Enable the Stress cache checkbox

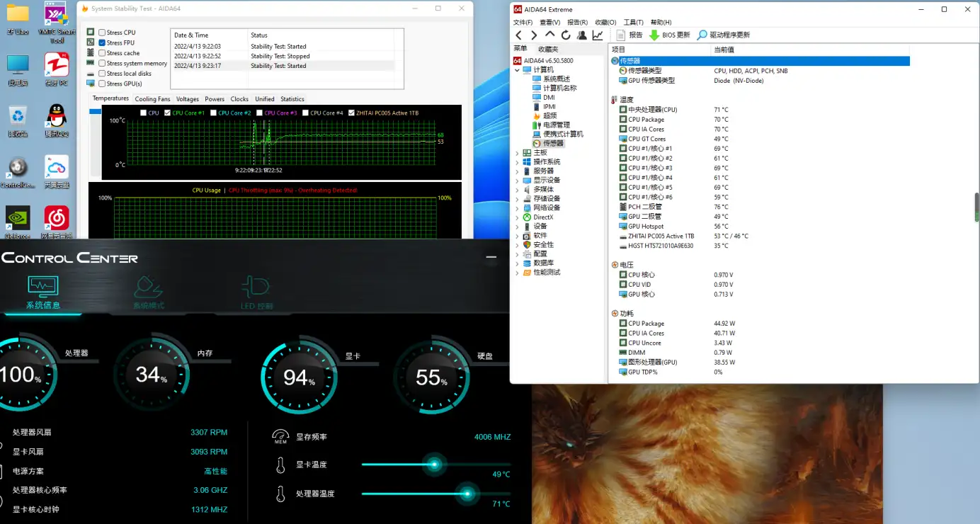[102, 53]
